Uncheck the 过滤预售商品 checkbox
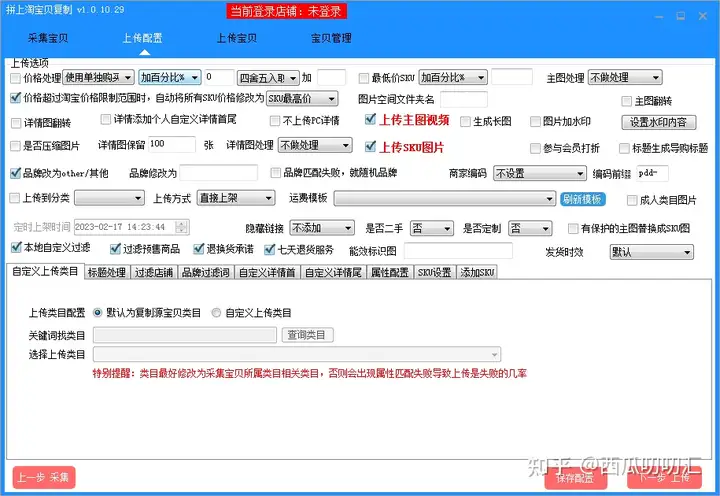The width and height of the screenshot is (720, 496). coord(115,249)
